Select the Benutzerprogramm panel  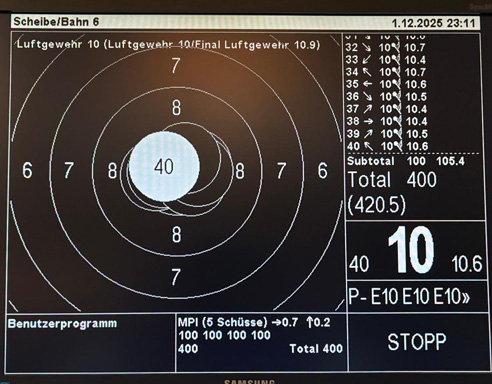tap(91, 343)
